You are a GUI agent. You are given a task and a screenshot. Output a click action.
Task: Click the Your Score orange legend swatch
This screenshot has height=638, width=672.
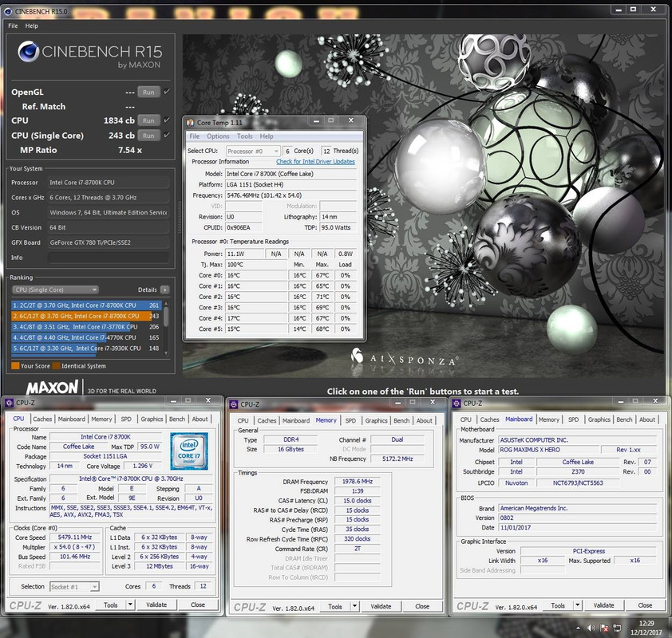click(15, 366)
